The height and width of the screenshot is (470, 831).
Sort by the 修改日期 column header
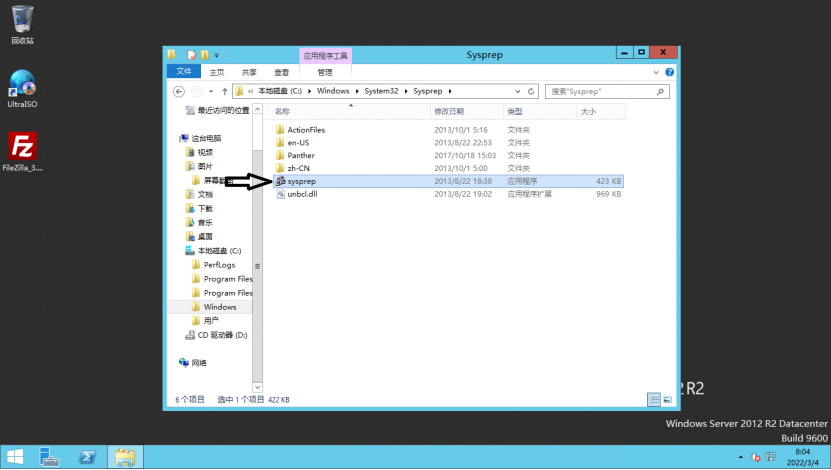(x=467, y=111)
